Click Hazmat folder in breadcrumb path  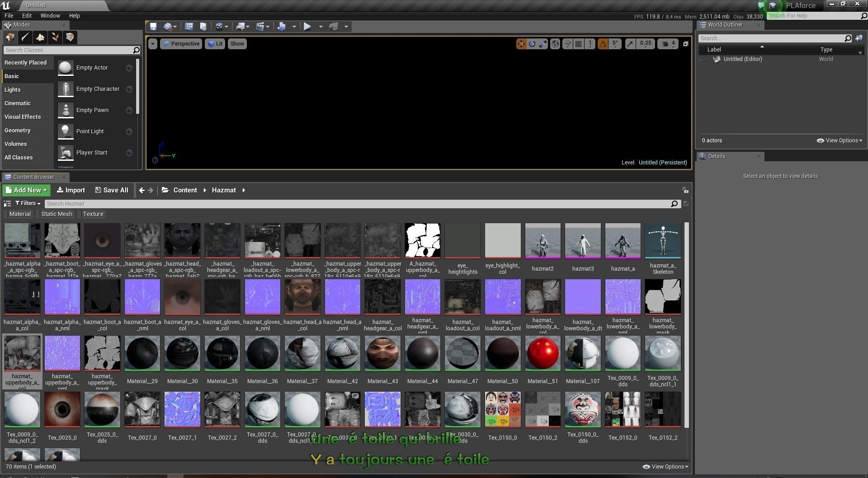(x=224, y=190)
